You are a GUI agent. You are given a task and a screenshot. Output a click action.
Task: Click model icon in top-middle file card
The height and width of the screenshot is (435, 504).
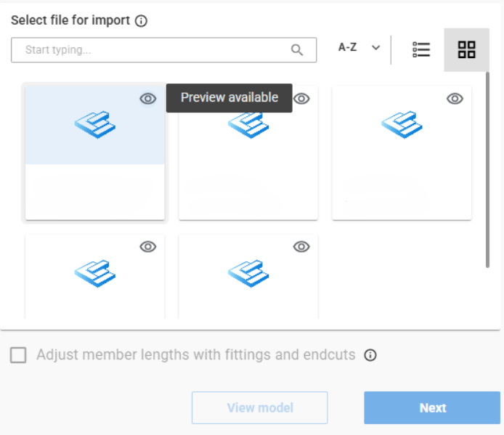coord(248,124)
